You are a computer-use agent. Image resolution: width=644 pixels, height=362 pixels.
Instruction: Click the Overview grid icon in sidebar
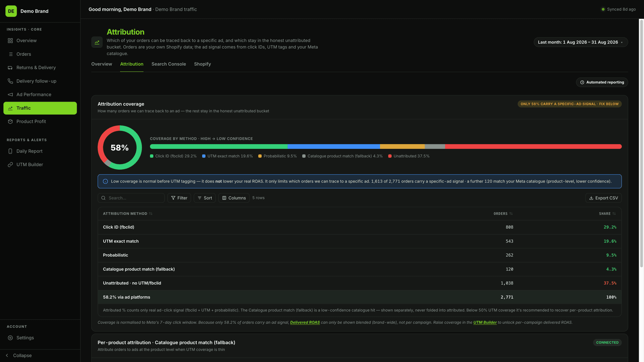click(10, 41)
